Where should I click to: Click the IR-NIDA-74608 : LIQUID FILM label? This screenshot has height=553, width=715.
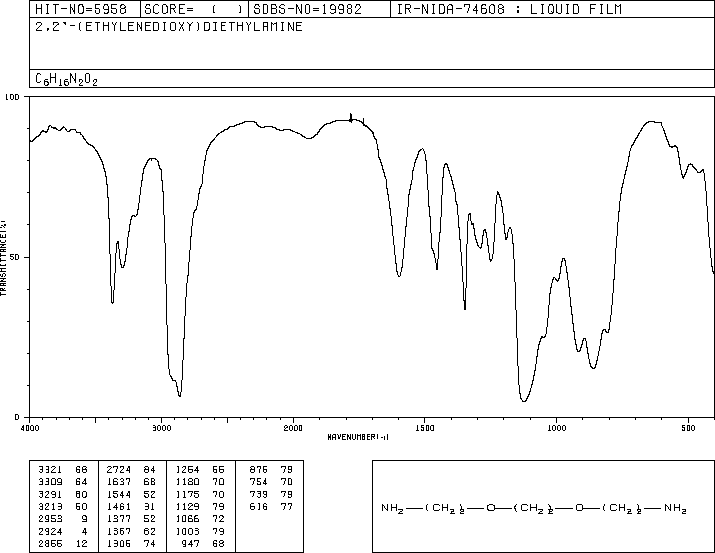coord(509,9)
